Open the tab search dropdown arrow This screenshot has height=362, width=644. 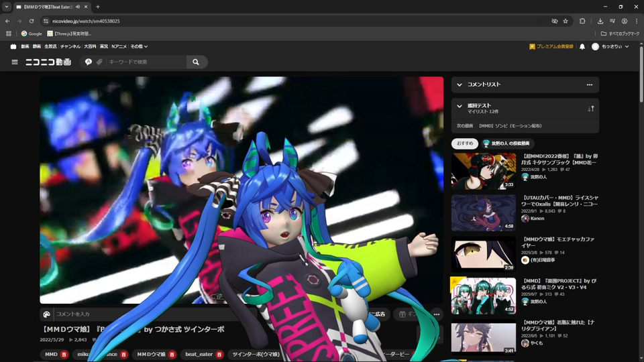click(x=7, y=7)
